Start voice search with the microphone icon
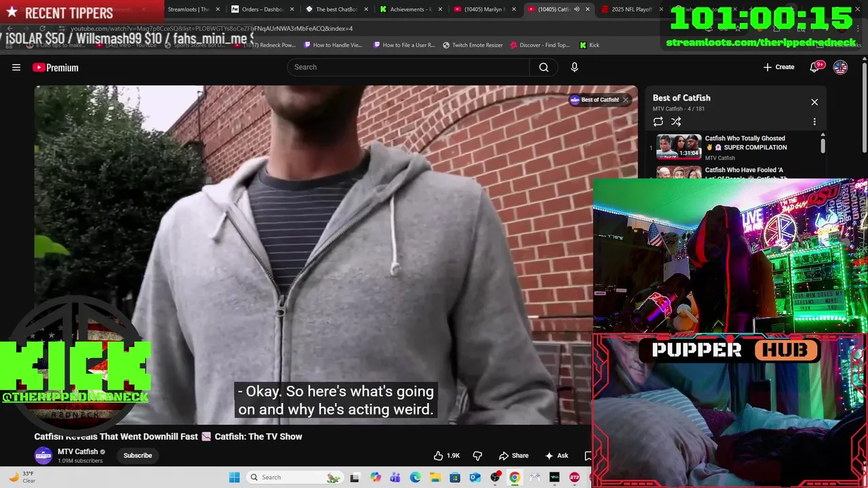 tap(574, 67)
